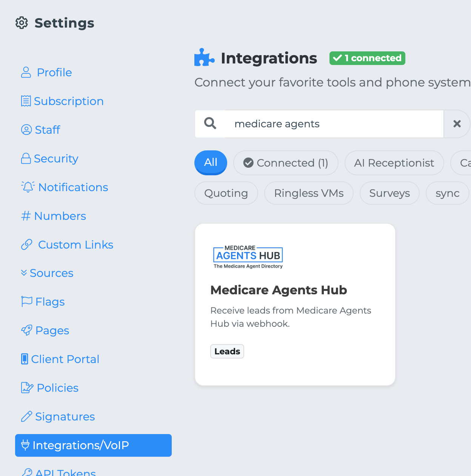
Task: Click the Settings gear icon
Action: (x=22, y=23)
